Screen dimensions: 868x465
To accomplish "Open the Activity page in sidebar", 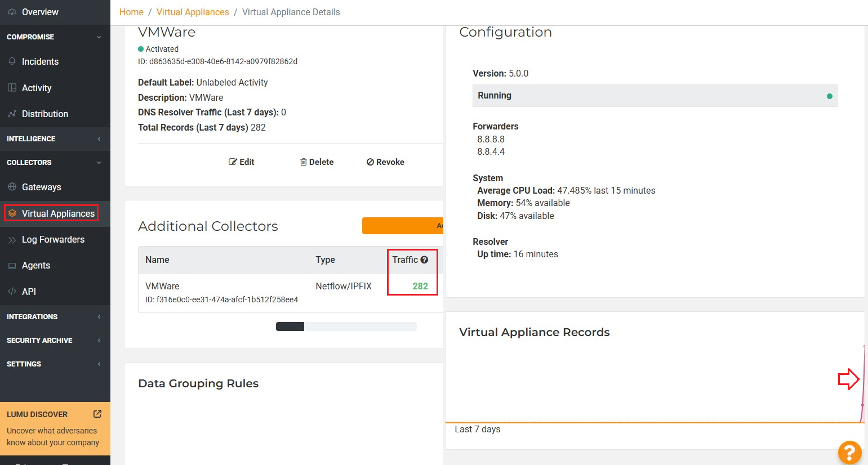I will tap(36, 88).
